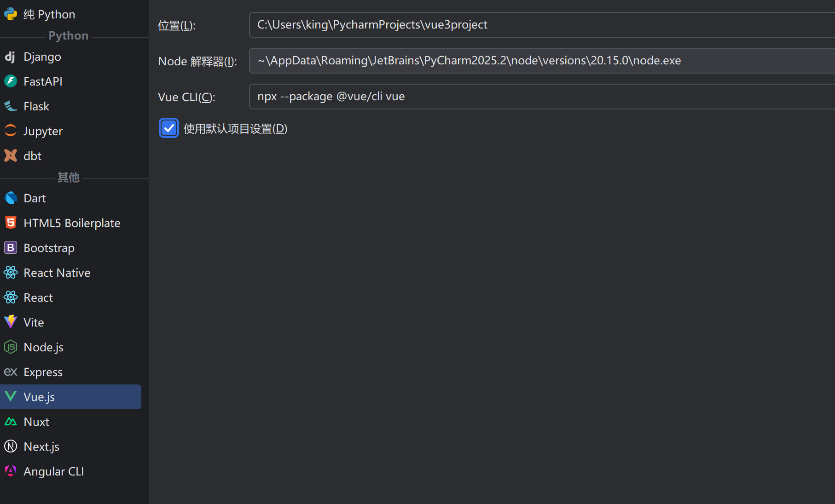
Task: Click the Django project icon
Action: [x=11, y=57]
